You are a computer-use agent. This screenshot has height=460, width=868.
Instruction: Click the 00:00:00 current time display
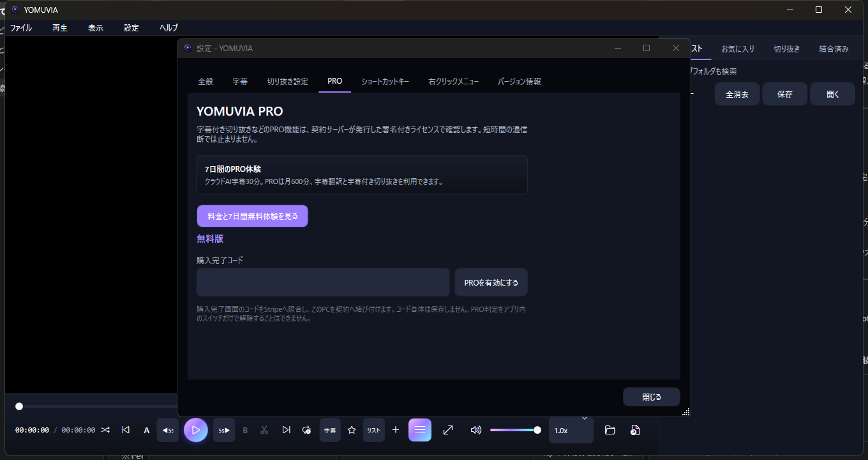click(x=32, y=430)
